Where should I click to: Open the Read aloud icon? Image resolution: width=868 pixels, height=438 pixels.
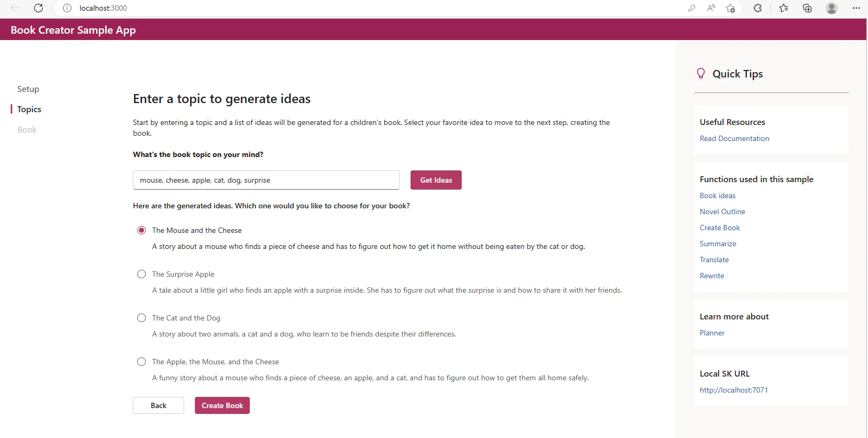[711, 8]
